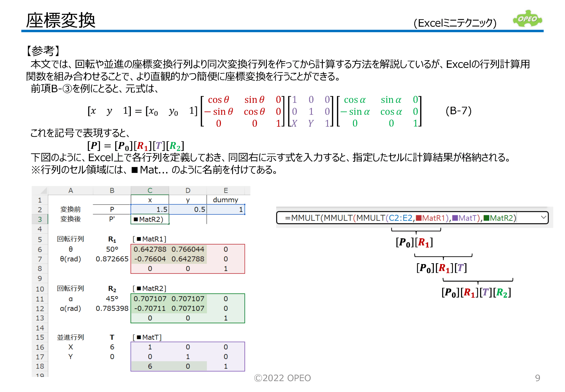
Task: Select cell B11 showing 45°
Action: click(x=112, y=299)
